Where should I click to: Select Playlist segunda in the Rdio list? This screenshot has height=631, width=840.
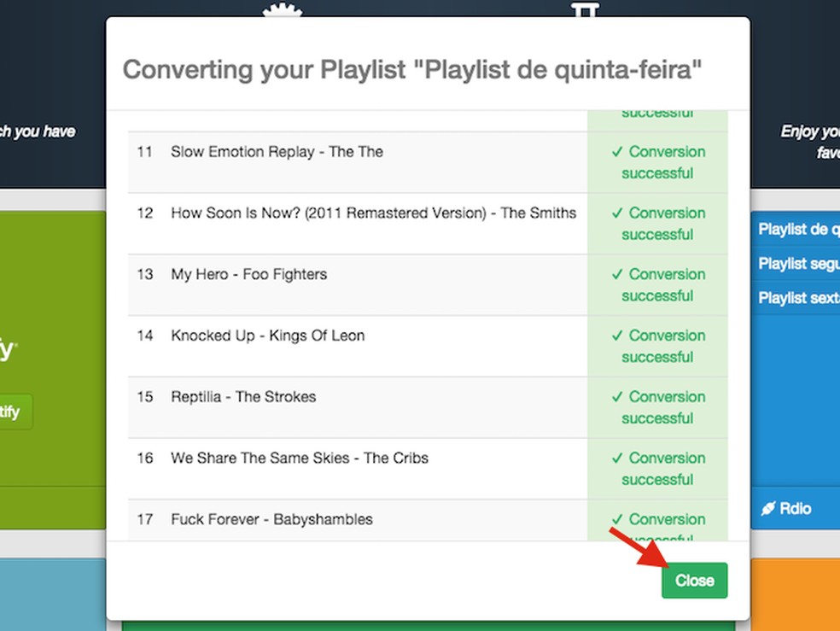pos(798,264)
